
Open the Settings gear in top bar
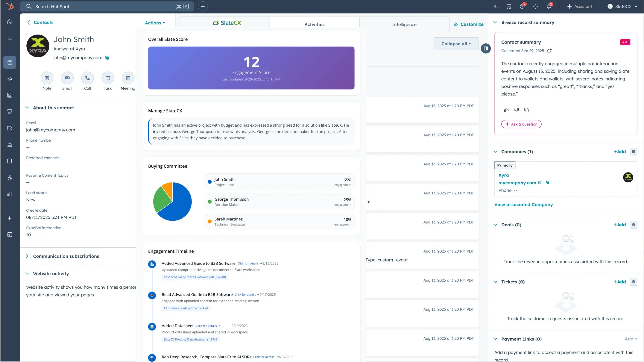tap(535, 6)
